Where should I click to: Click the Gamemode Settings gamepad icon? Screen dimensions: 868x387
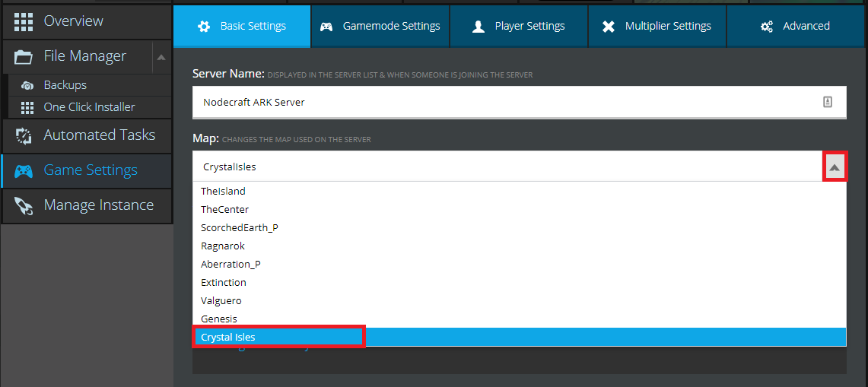(326, 27)
